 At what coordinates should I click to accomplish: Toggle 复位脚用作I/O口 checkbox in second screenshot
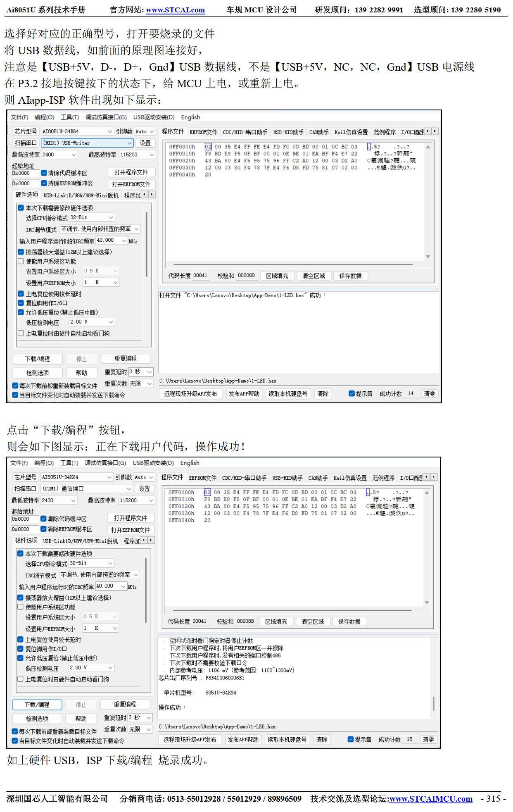click(x=20, y=649)
